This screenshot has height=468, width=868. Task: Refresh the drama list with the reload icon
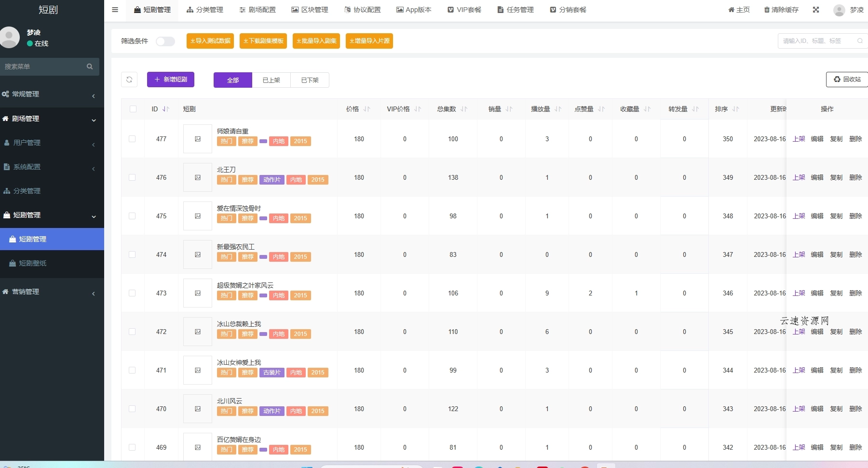pyautogui.click(x=129, y=80)
